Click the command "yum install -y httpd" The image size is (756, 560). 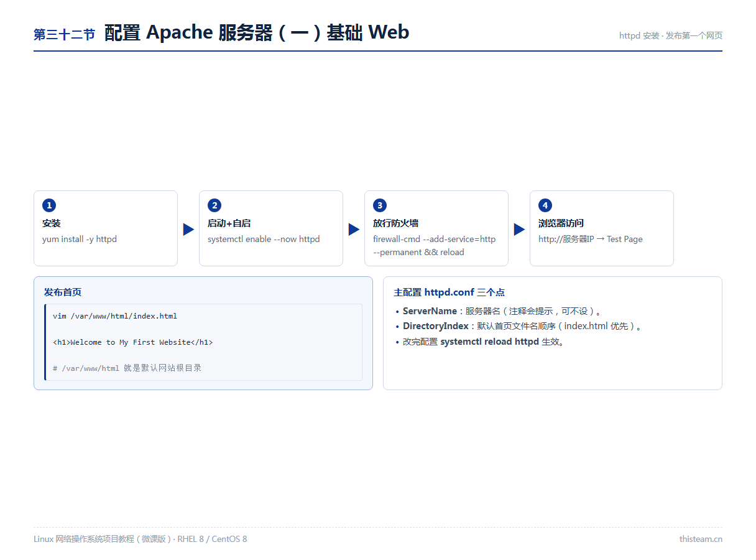click(x=80, y=239)
